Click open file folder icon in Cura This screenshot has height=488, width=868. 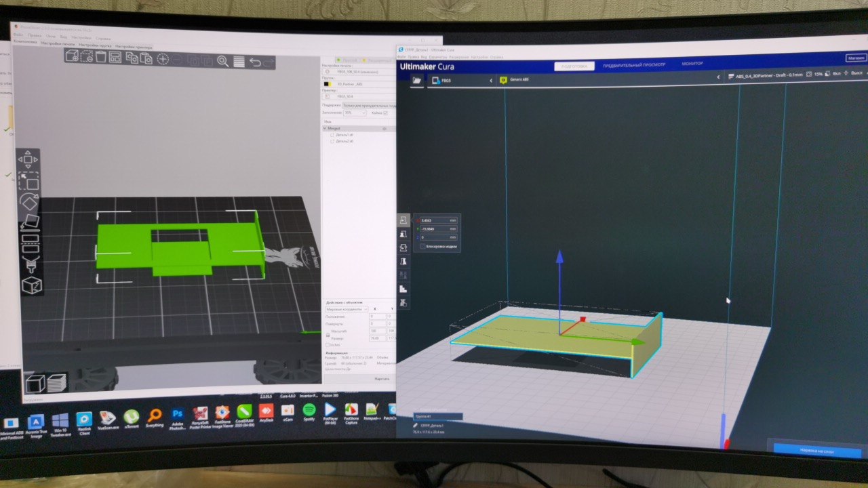[416, 80]
